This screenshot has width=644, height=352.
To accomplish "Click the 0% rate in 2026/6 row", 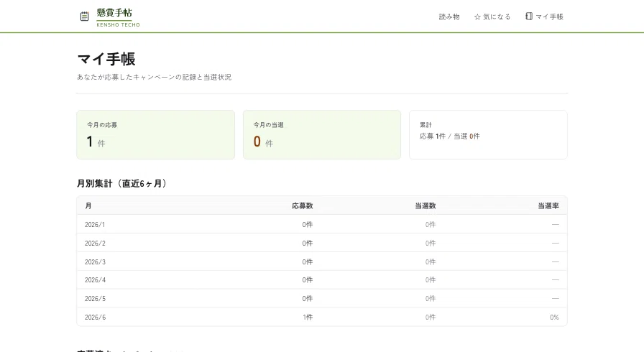I will pyautogui.click(x=554, y=317).
